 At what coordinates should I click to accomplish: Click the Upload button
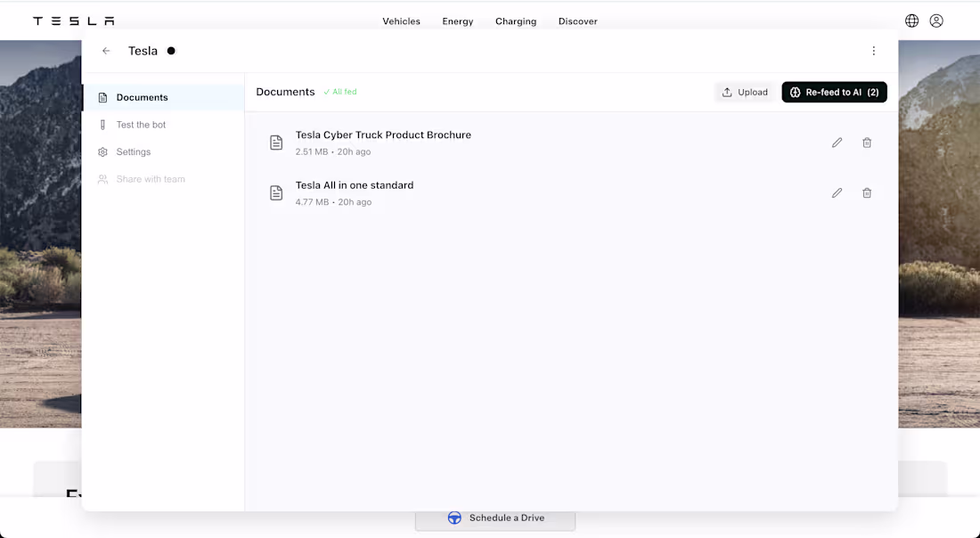(745, 92)
